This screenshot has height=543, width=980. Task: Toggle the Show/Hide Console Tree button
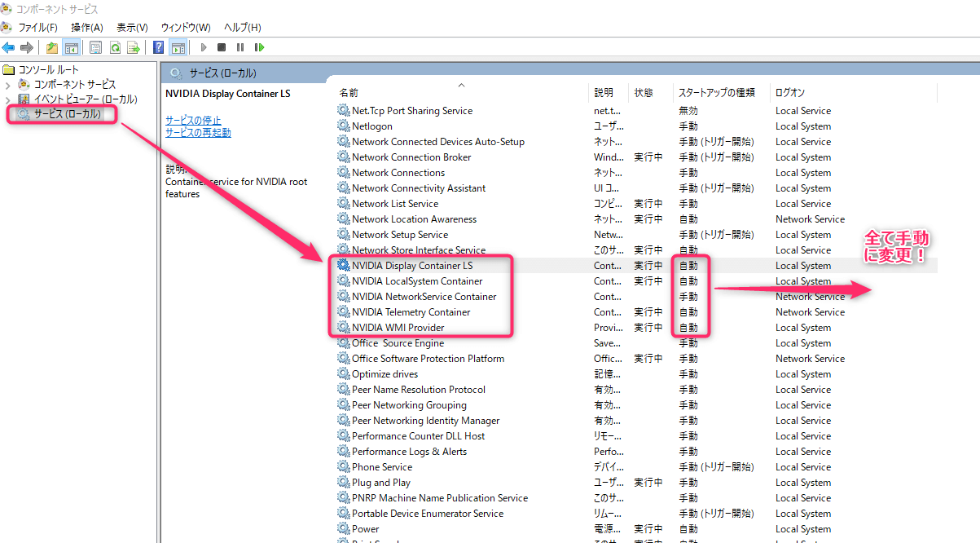pos(72,47)
